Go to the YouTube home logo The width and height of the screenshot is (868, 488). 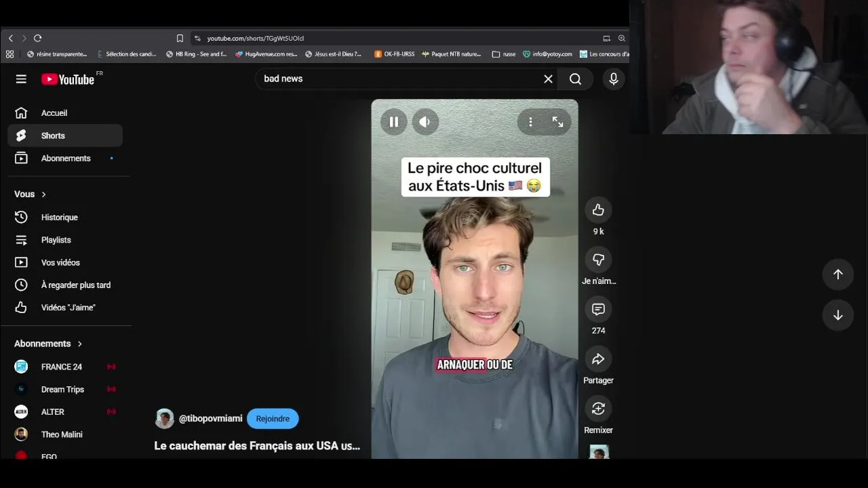68,79
